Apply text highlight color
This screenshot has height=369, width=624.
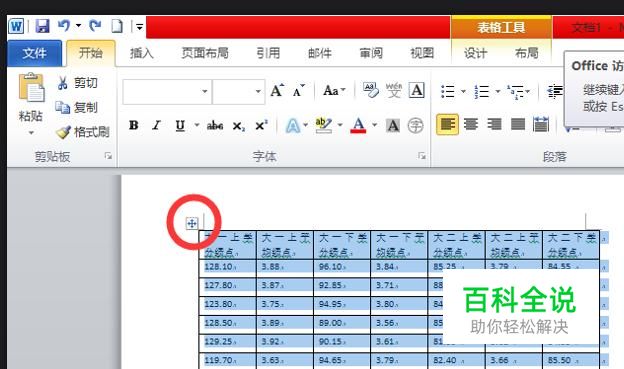tap(324, 125)
